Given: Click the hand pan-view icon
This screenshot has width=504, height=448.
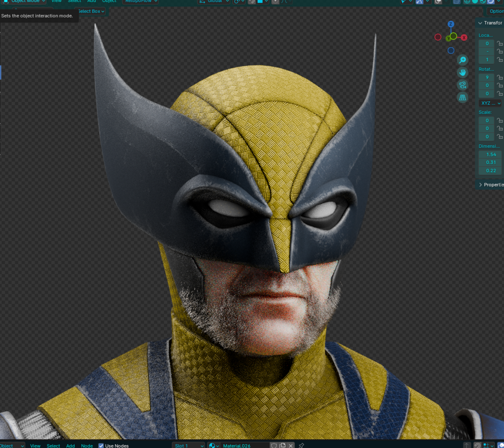Looking at the screenshot, I should (462, 72).
